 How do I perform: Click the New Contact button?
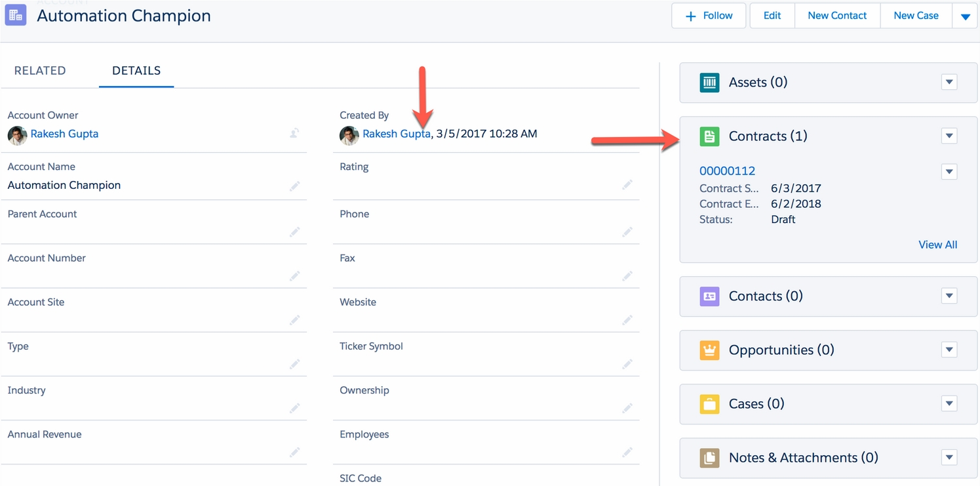pyautogui.click(x=837, y=16)
